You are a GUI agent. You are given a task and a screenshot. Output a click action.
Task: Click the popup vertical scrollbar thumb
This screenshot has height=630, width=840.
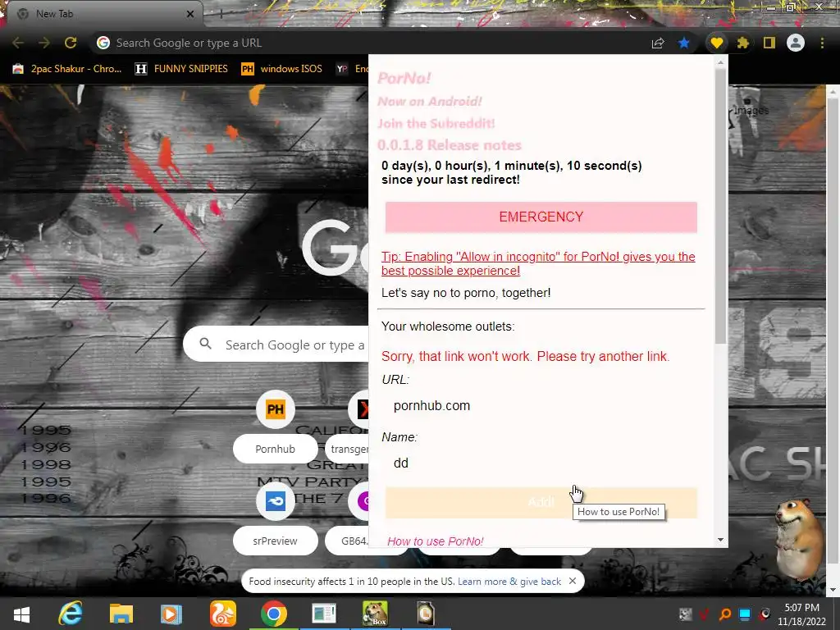pyautogui.click(x=720, y=206)
